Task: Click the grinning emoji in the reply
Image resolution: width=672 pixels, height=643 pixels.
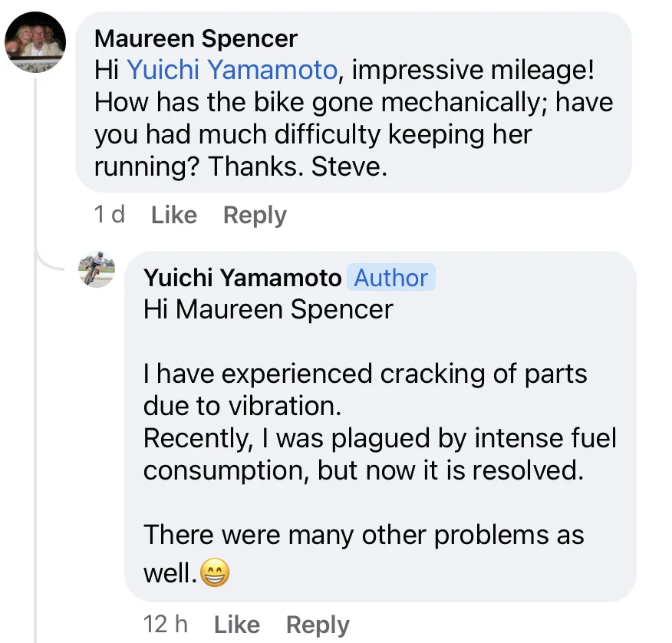Action: [214, 572]
